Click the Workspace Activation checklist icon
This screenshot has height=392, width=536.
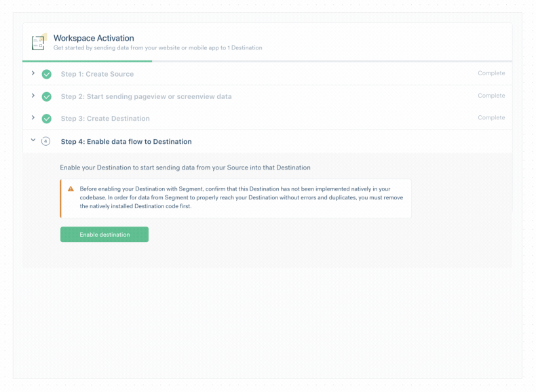[x=39, y=42]
